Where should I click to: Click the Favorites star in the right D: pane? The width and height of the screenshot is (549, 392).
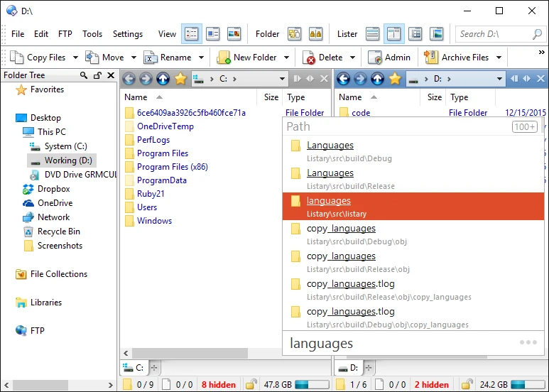pos(395,79)
